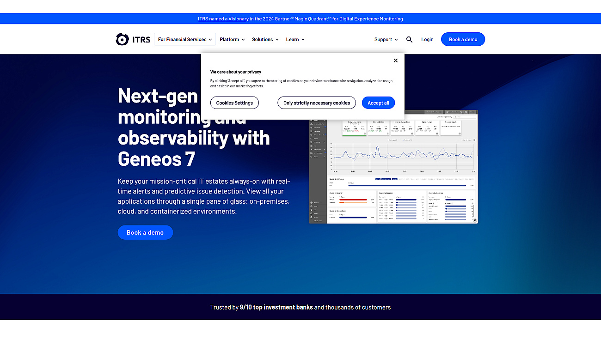Click the Geneos dashboard screenshot
Screen dimensions: 601x364
coord(393,166)
